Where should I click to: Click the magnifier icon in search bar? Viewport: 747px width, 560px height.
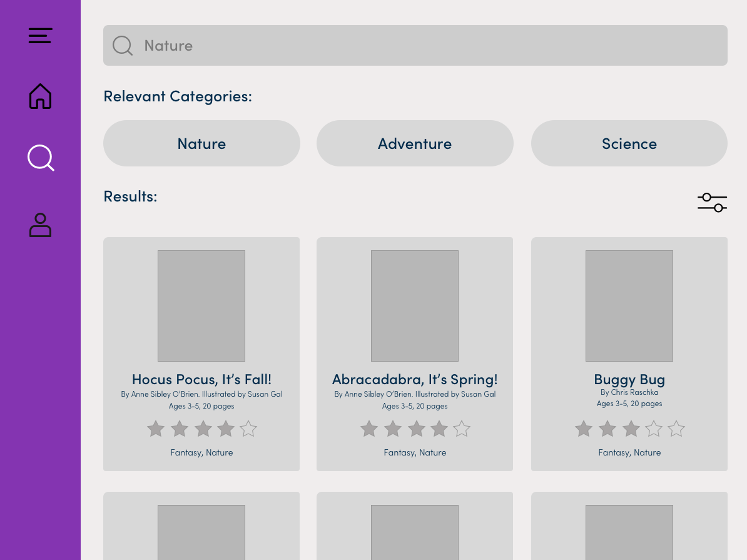click(122, 46)
